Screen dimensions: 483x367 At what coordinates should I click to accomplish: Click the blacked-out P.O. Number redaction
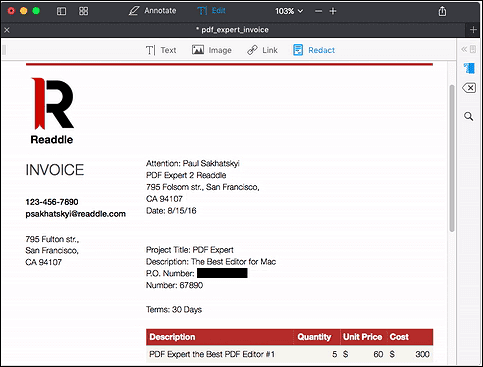click(222, 273)
